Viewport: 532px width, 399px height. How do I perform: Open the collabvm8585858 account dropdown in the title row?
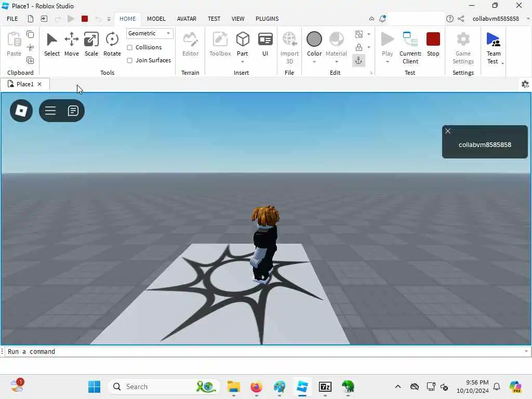pyautogui.click(x=528, y=19)
